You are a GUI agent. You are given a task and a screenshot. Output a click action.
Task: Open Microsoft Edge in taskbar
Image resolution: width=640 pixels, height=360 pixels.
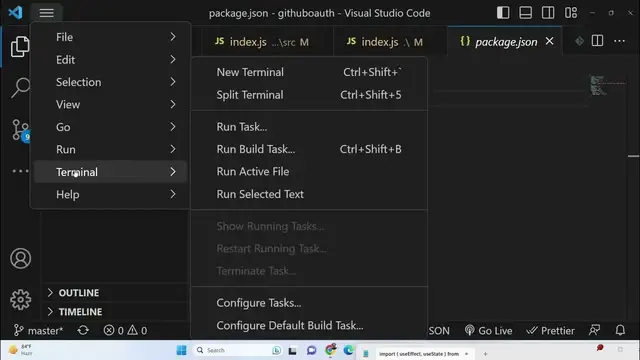click(349, 350)
